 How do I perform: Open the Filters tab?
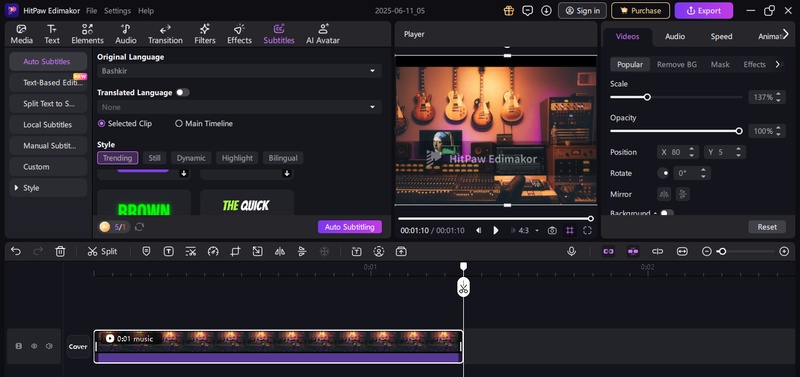tap(205, 34)
